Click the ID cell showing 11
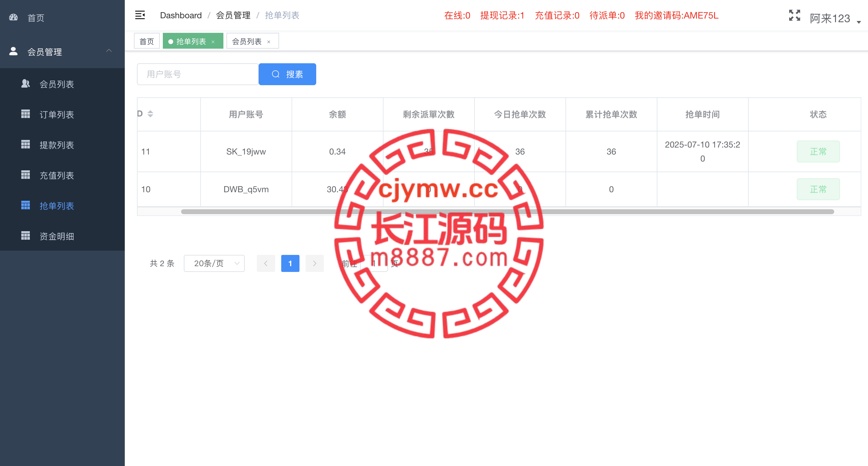The image size is (868, 466). tap(169, 151)
